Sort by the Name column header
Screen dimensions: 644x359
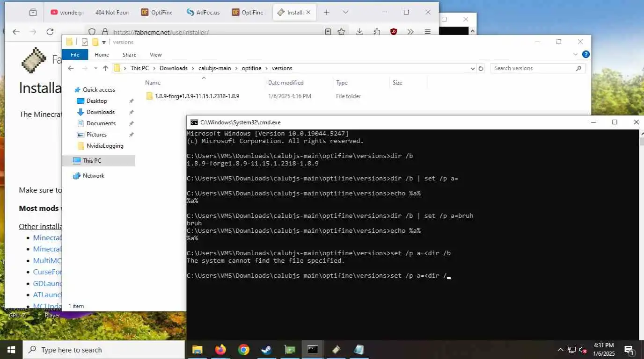[204, 83]
